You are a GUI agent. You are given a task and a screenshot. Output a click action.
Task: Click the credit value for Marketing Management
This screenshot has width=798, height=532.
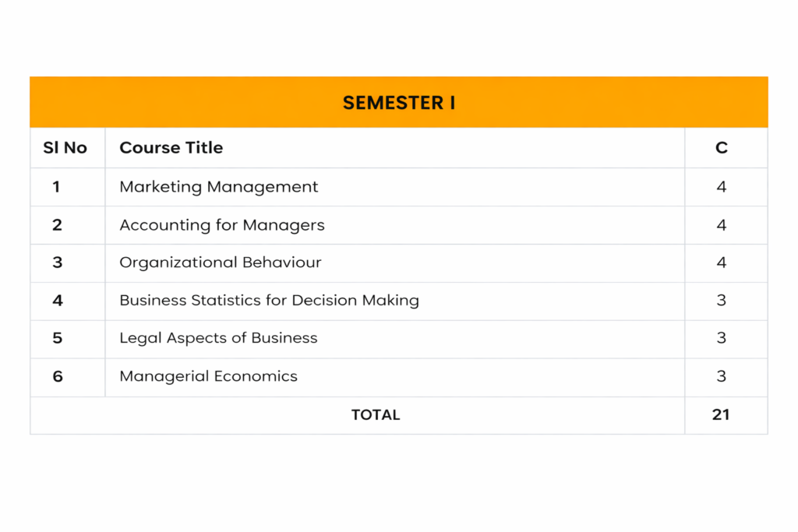click(721, 187)
